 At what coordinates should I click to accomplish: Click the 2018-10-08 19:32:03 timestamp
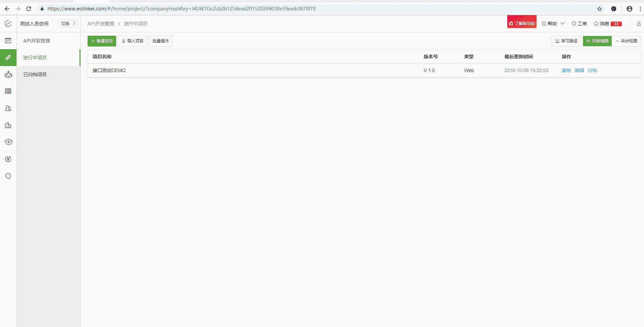tap(526, 70)
